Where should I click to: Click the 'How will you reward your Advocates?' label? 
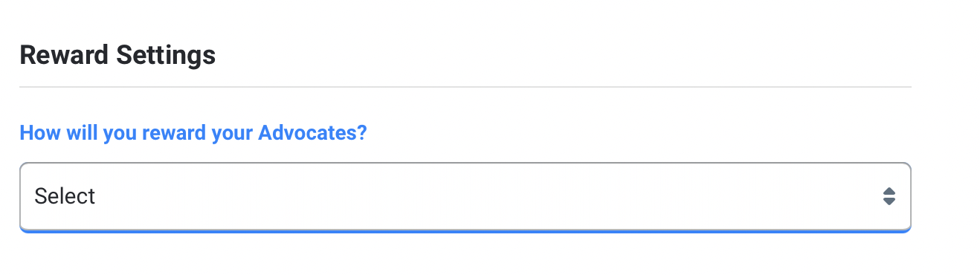pos(193,134)
